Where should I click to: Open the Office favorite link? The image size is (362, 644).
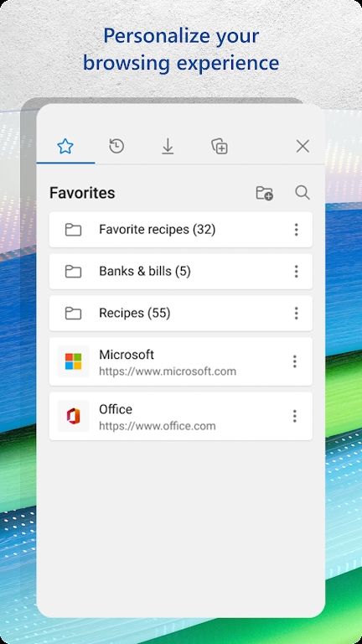[181, 416]
